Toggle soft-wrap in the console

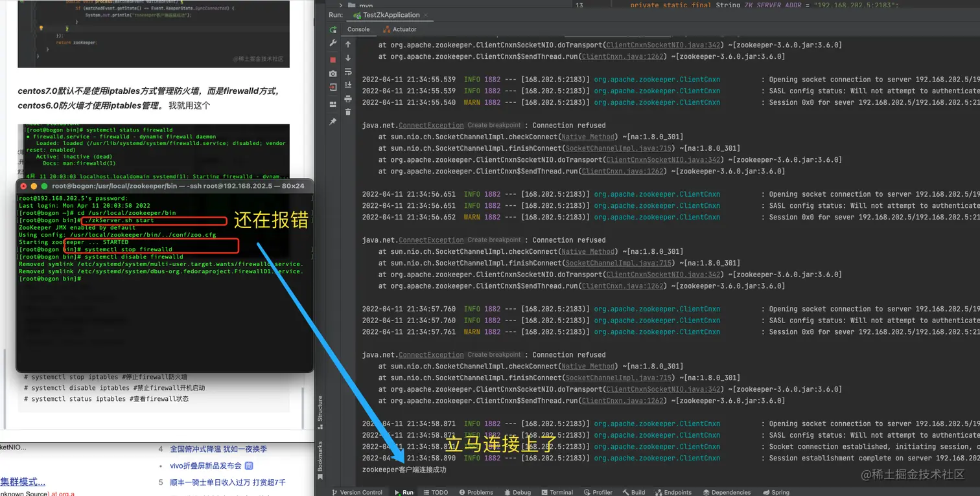click(x=348, y=72)
